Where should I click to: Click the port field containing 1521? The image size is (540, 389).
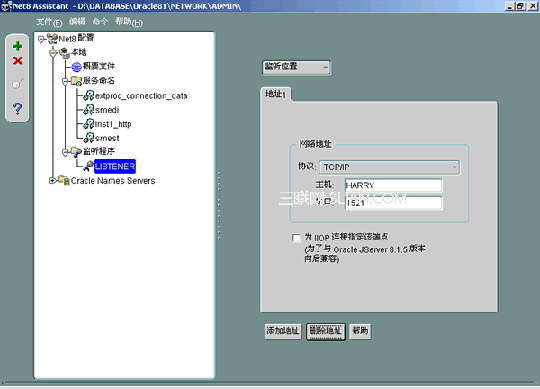(x=393, y=203)
